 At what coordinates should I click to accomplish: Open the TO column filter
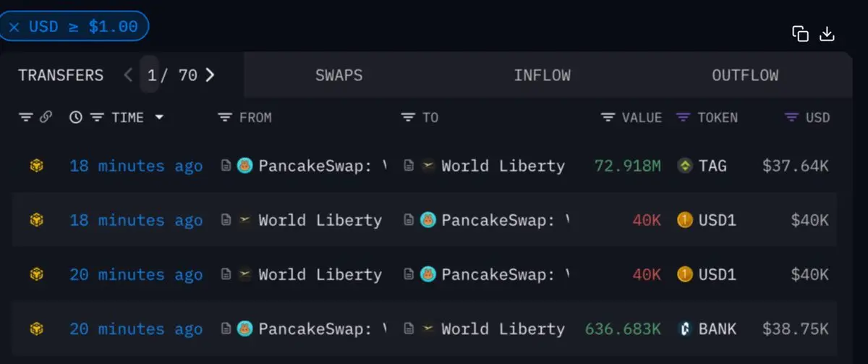coord(409,117)
